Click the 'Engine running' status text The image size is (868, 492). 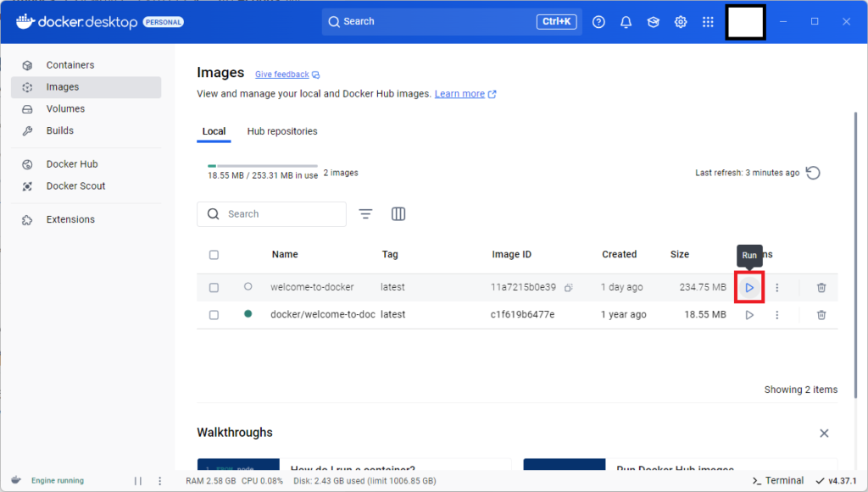(58, 481)
